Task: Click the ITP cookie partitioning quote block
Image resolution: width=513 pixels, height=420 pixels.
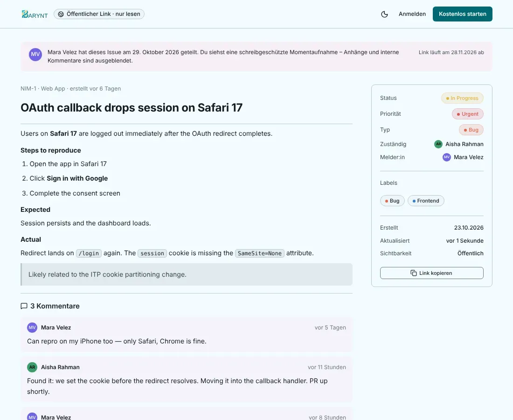Action: tap(187, 274)
